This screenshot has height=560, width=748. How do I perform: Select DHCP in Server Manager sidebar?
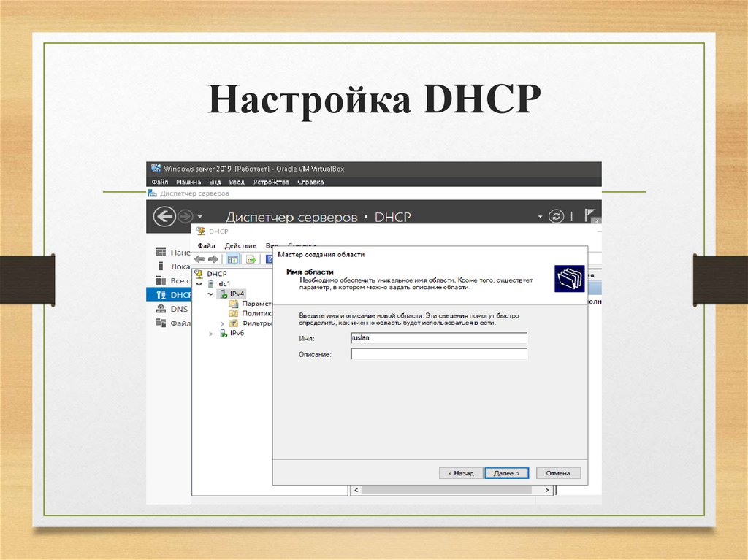pyautogui.click(x=169, y=295)
